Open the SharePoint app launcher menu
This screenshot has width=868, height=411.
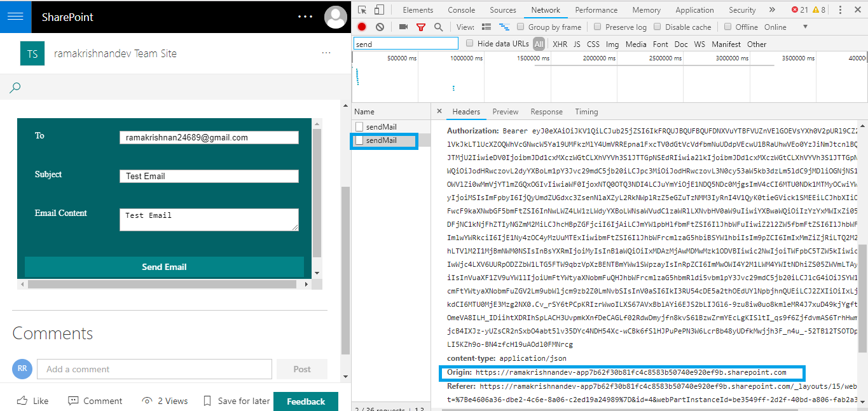(15, 17)
